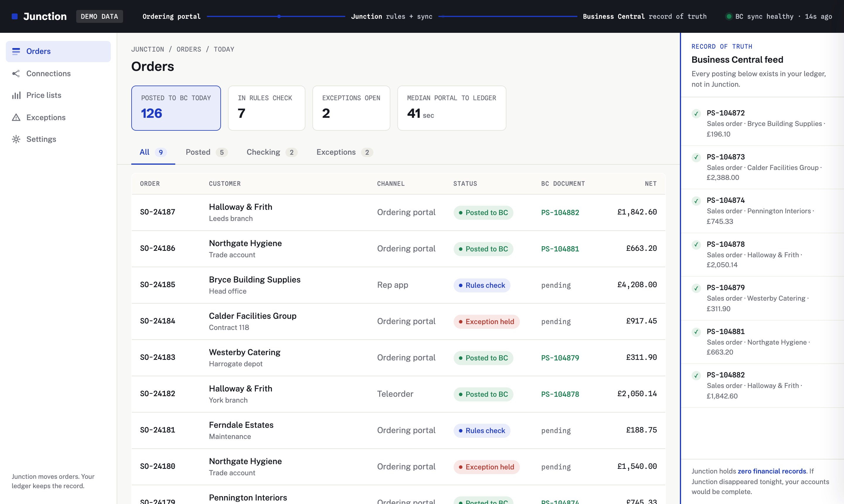
Task: Click the Rep app channel cell
Action: point(393,285)
